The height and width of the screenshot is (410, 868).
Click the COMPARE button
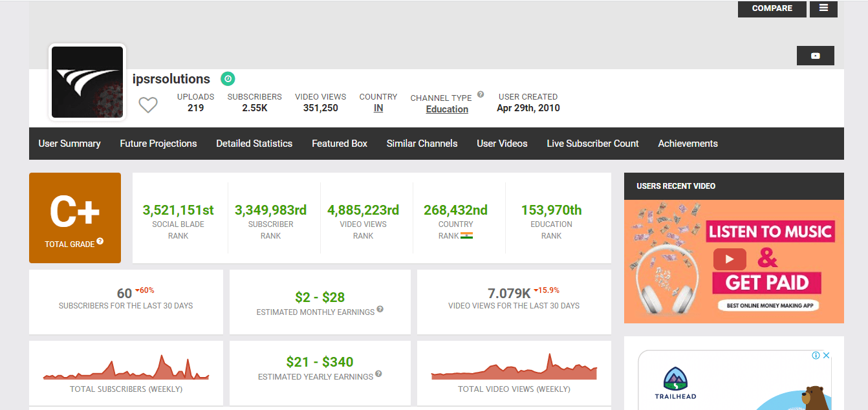click(x=772, y=8)
